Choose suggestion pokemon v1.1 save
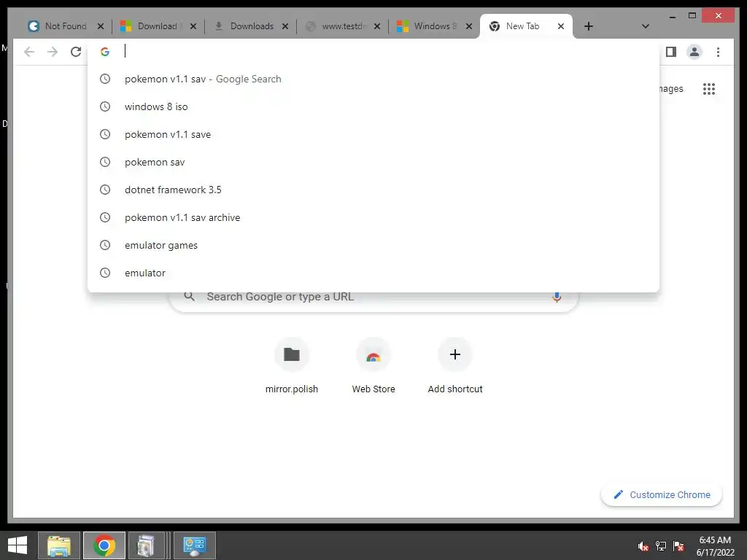Image resolution: width=747 pixels, height=560 pixels. pos(373,134)
